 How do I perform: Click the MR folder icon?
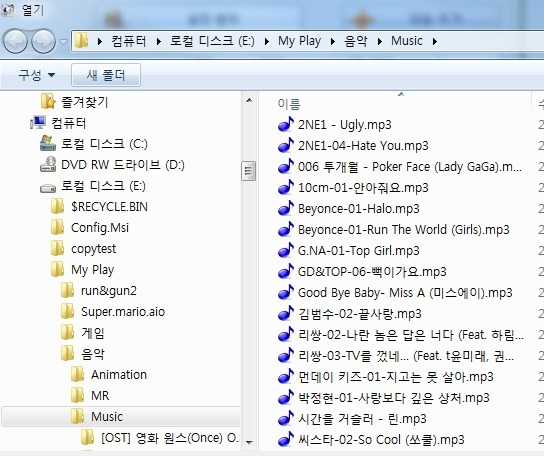(x=77, y=395)
